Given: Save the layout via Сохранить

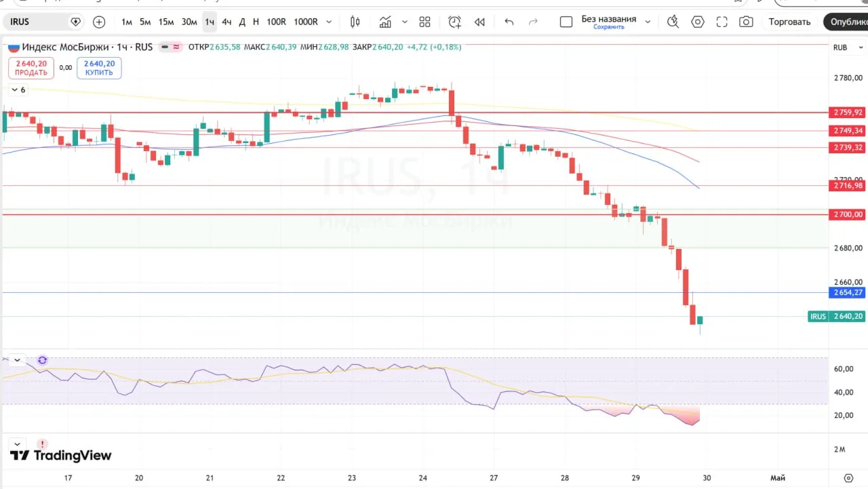Looking at the screenshot, I should 609,27.
